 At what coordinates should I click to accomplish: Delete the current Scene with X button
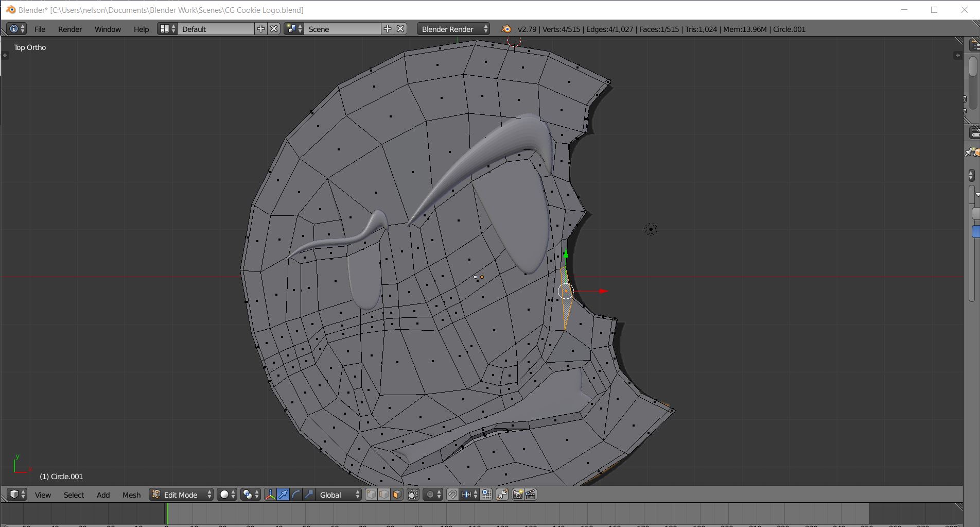(x=400, y=29)
